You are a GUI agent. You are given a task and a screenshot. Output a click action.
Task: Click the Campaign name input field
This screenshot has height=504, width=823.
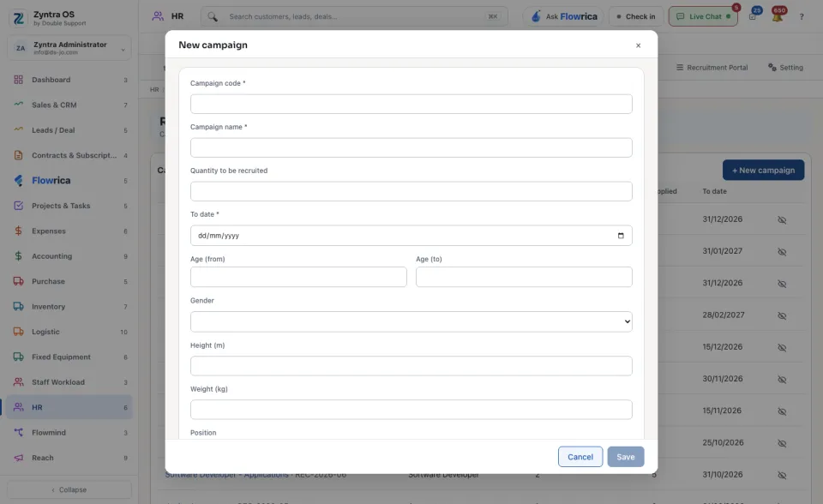pyautogui.click(x=411, y=147)
